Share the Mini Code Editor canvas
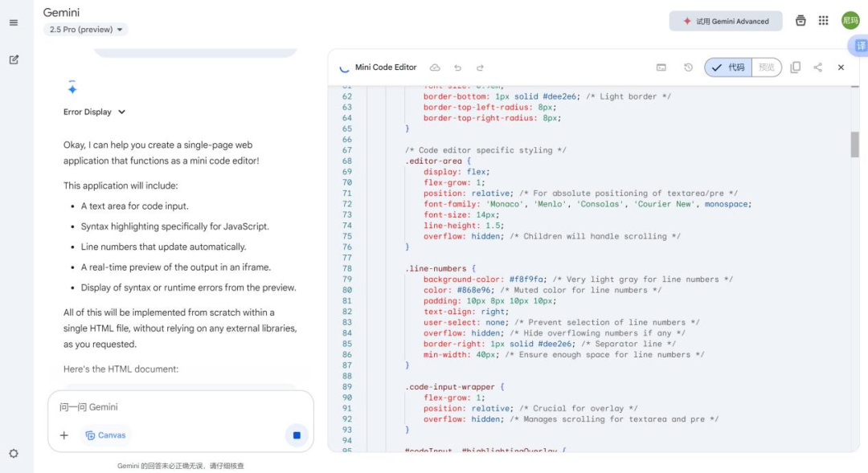 817,67
